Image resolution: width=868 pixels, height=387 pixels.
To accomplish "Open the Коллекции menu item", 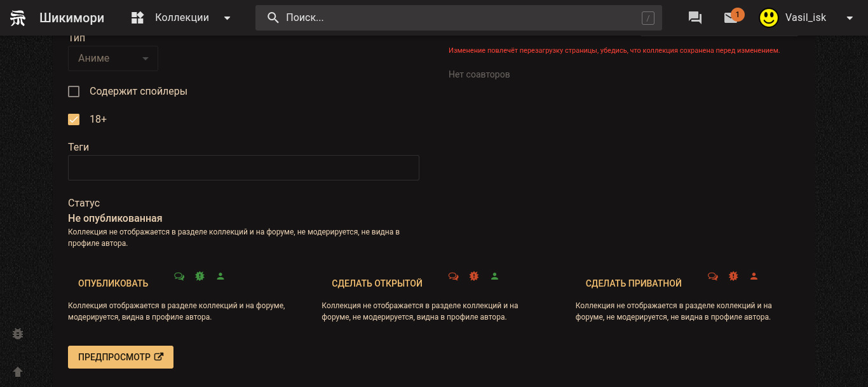I will click(x=182, y=18).
